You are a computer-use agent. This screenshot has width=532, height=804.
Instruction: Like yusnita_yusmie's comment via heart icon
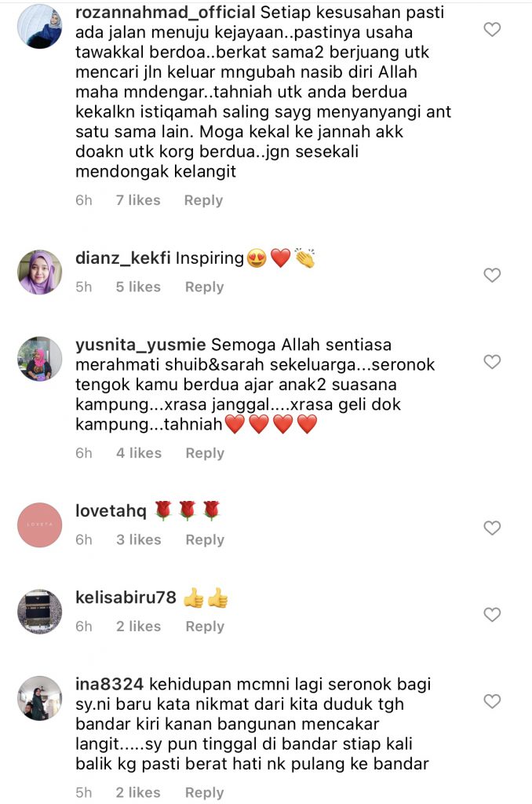click(492, 362)
